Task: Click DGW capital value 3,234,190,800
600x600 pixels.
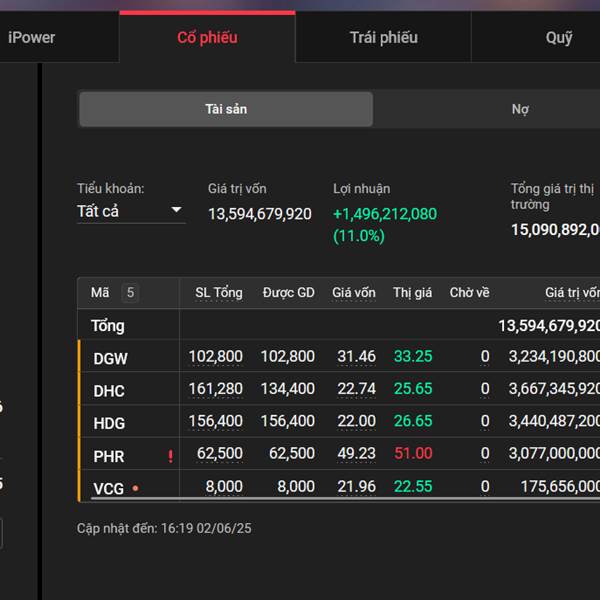Action: click(x=554, y=356)
